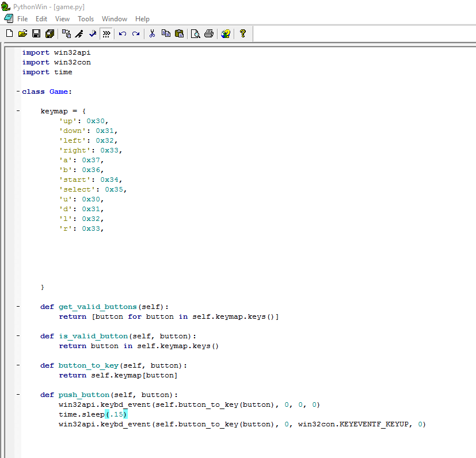The height and width of the screenshot is (458, 476).
Task: Collapse the get_valid_buttons function fold
Action: 18,307
